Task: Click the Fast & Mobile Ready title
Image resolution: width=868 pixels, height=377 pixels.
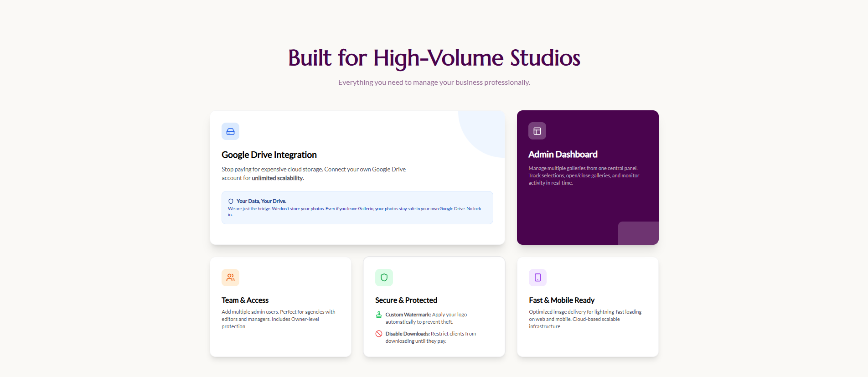Action: (x=562, y=300)
